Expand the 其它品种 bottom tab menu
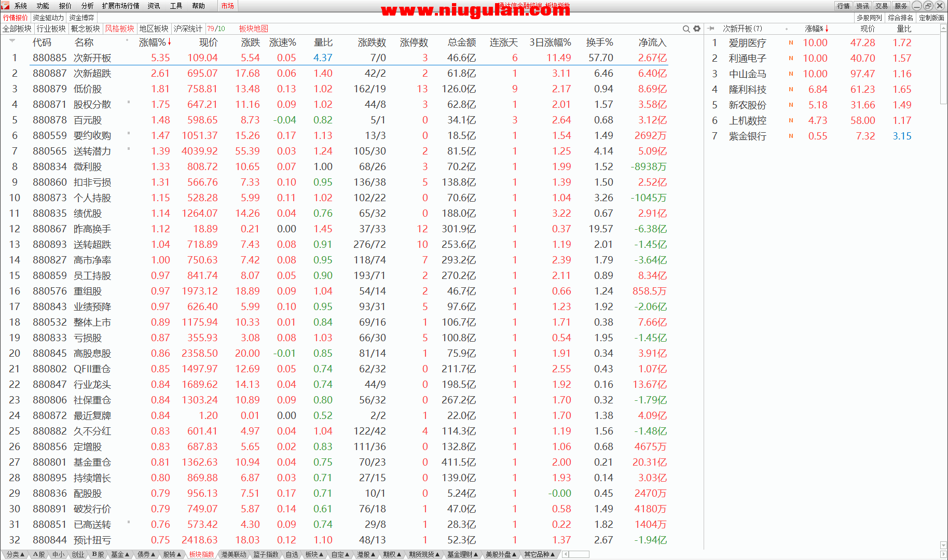 [x=539, y=554]
